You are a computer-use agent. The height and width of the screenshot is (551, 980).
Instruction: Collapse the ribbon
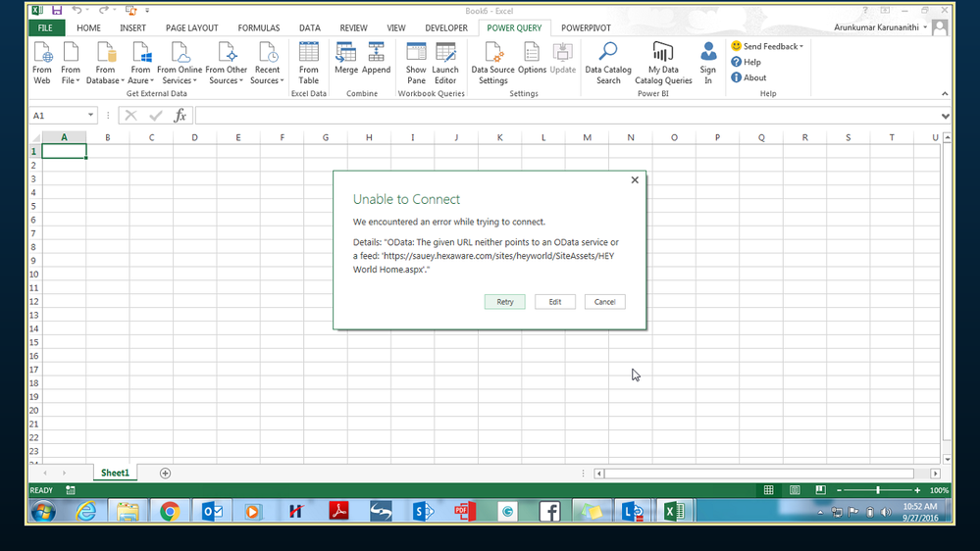pos(945,94)
